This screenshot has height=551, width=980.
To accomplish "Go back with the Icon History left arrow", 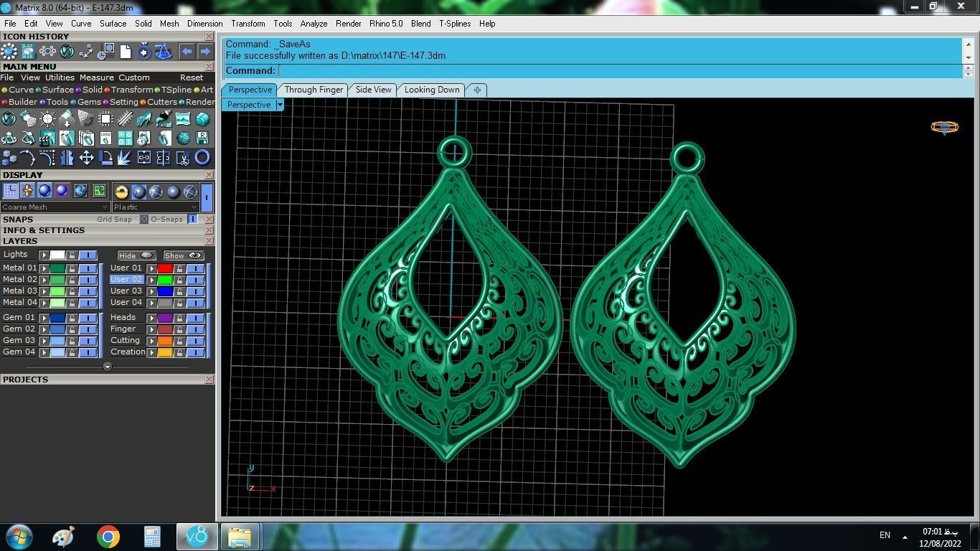I will (186, 52).
